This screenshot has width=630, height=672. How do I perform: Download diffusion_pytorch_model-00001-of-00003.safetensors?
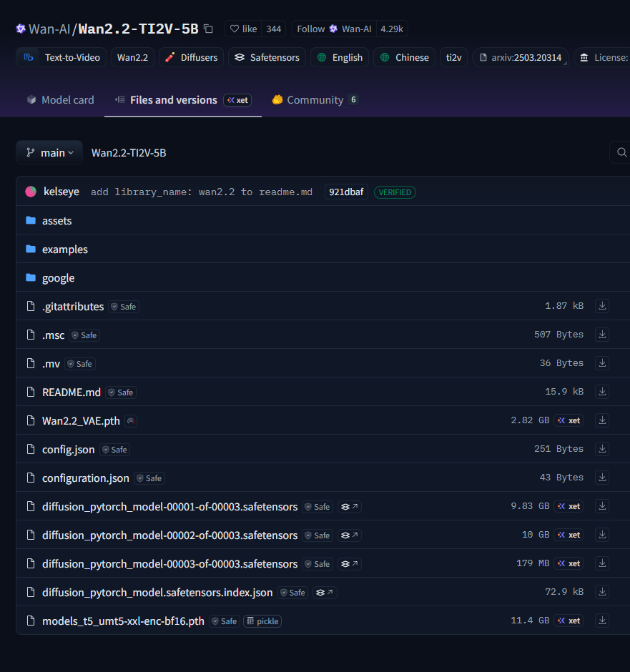602,506
